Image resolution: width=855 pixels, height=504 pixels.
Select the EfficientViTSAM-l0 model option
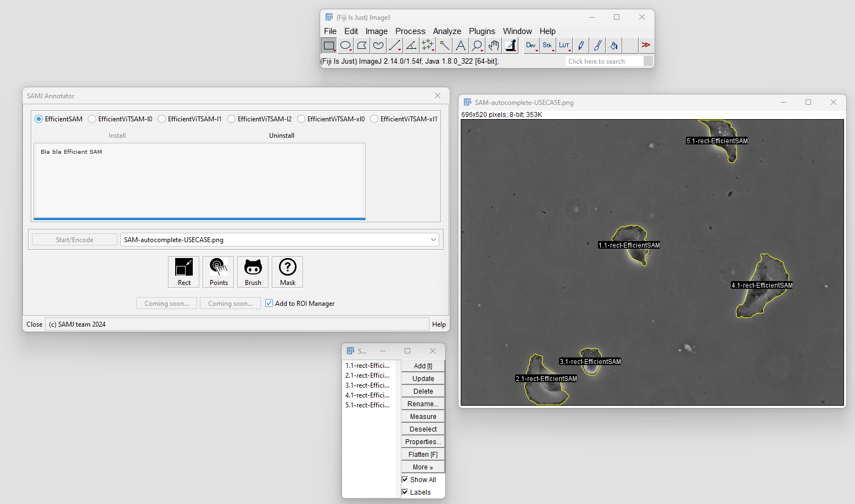coord(120,119)
